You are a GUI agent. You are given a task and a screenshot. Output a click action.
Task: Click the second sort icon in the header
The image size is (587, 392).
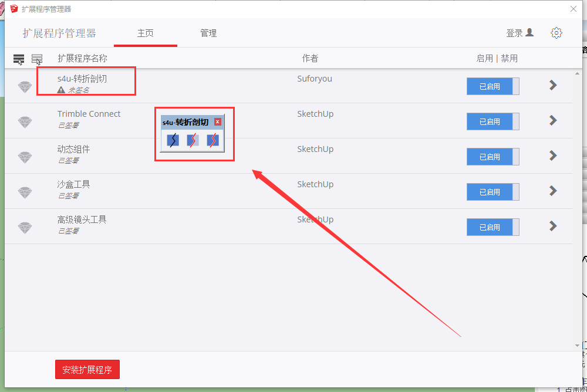(x=37, y=59)
